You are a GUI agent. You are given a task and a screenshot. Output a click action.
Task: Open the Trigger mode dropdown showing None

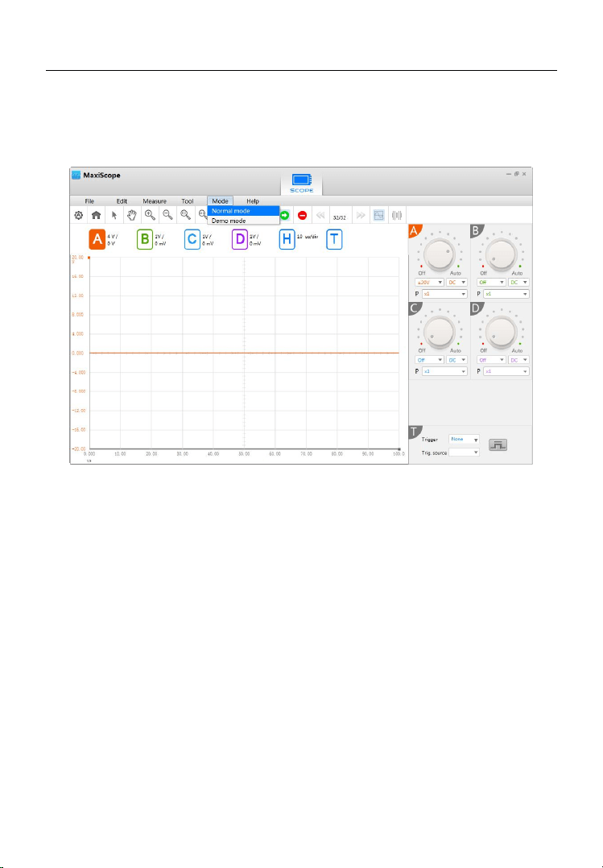pos(464,440)
